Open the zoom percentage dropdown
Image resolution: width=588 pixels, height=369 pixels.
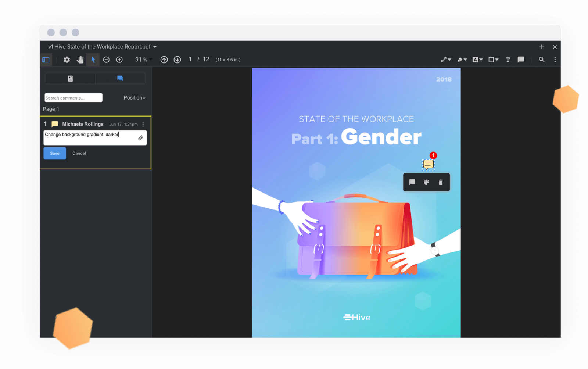[143, 59]
